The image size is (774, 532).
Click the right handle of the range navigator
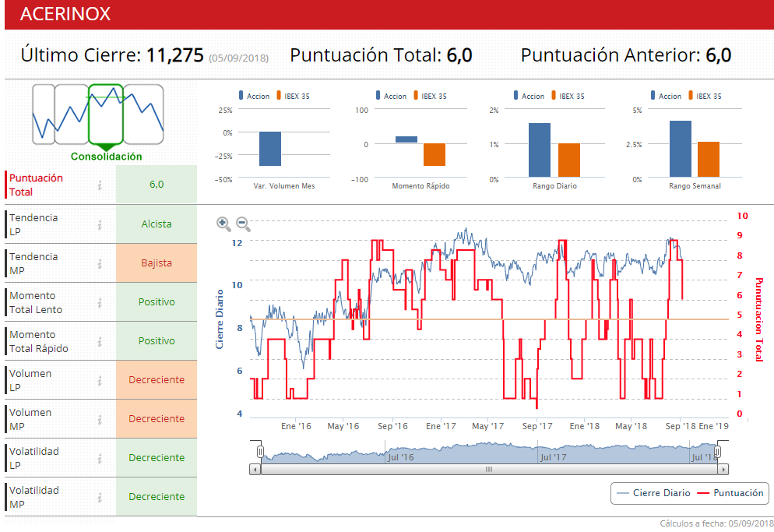(718, 451)
